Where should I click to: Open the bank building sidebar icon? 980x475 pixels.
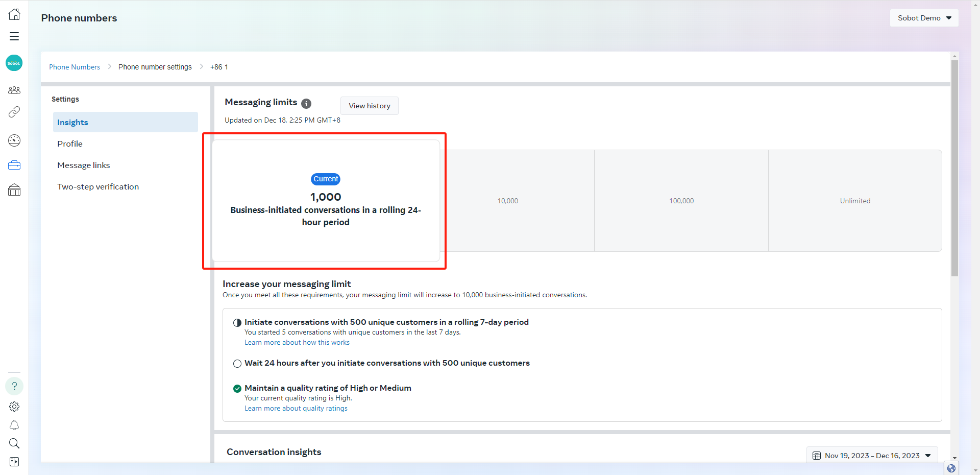coord(14,190)
